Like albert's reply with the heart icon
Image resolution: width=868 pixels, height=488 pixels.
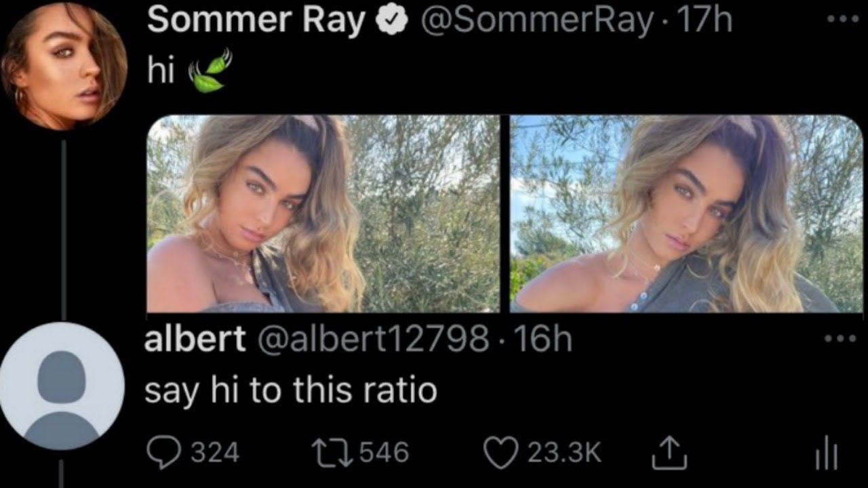point(500,453)
